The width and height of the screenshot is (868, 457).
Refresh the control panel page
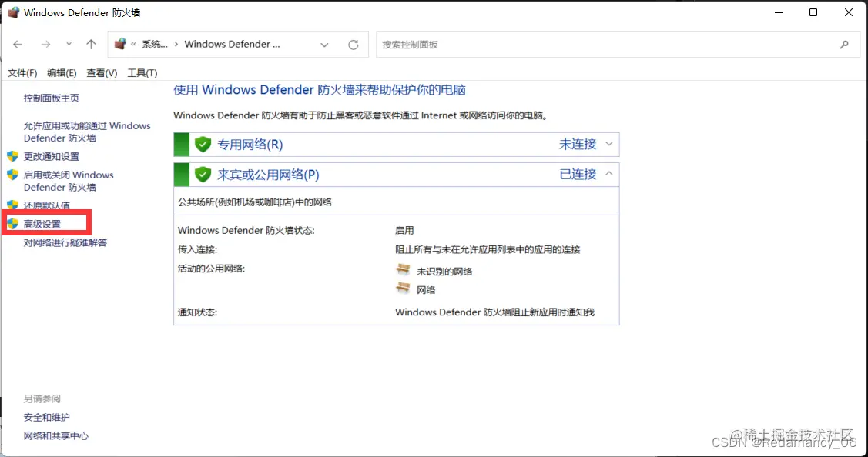point(354,45)
